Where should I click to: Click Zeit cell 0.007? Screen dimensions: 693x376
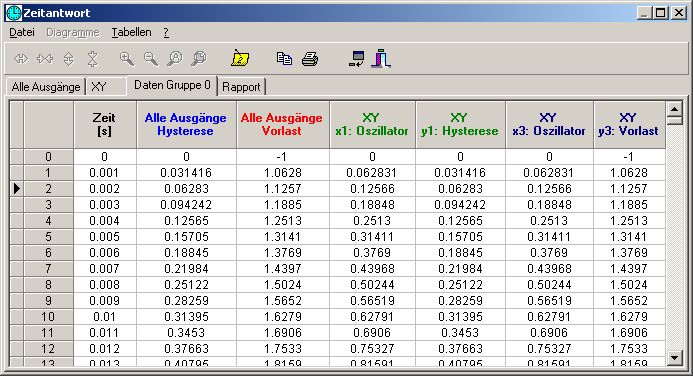[x=105, y=269]
